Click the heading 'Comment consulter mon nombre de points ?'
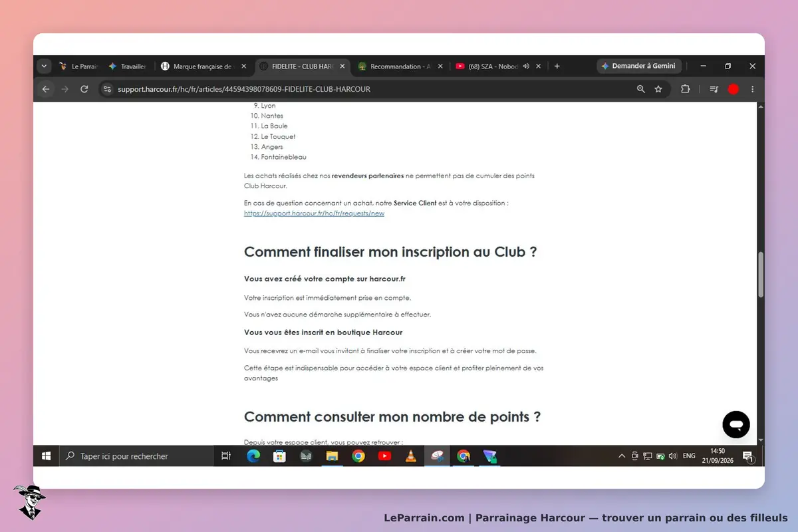 pyautogui.click(x=392, y=417)
